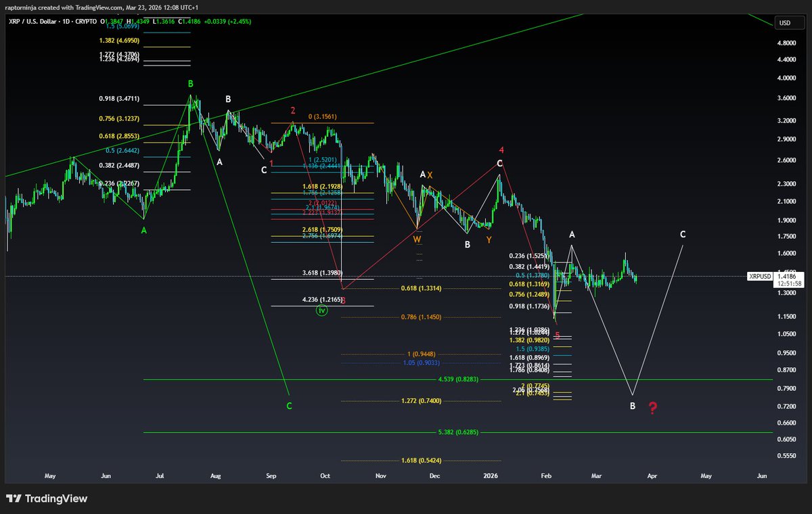The width and height of the screenshot is (812, 514).
Task: Click the red wave number 4 label
Action: click(x=501, y=149)
